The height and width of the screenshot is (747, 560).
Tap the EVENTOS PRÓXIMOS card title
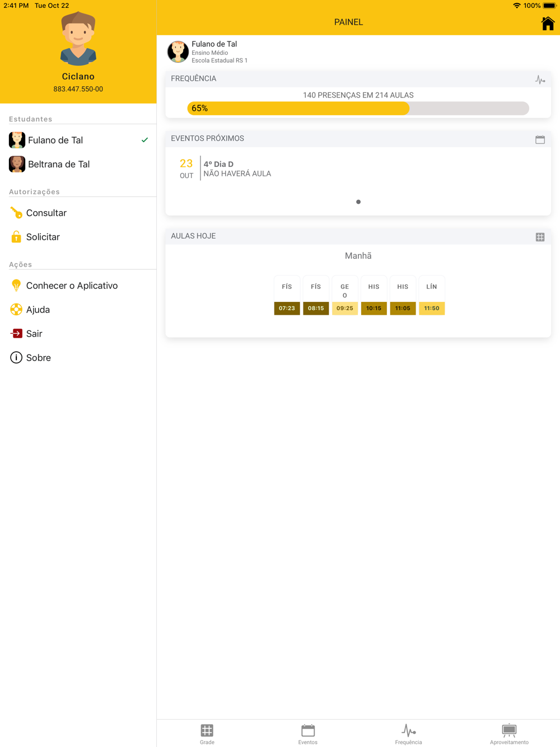(x=207, y=138)
